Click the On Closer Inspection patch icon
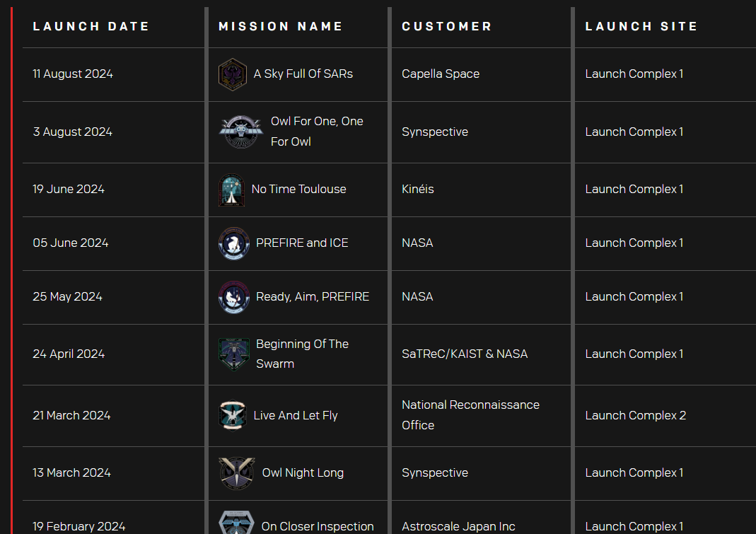The width and height of the screenshot is (756, 534). click(x=235, y=524)
